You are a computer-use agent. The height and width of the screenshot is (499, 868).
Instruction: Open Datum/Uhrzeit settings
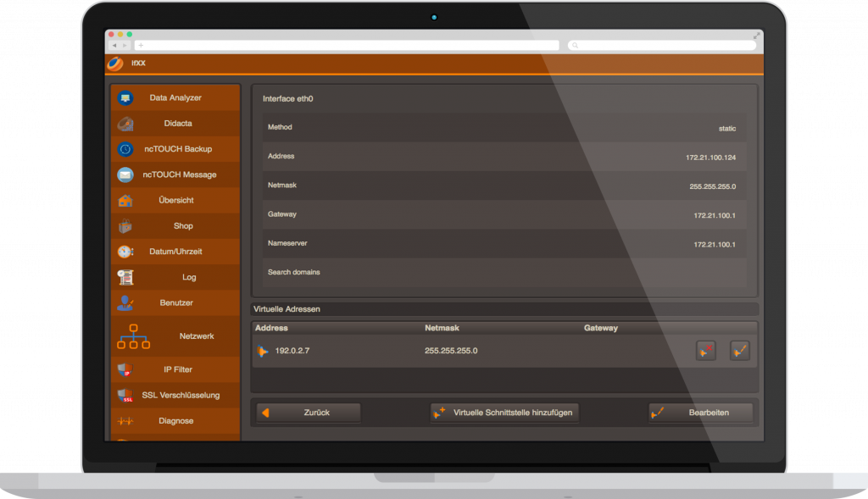point(175,252)
